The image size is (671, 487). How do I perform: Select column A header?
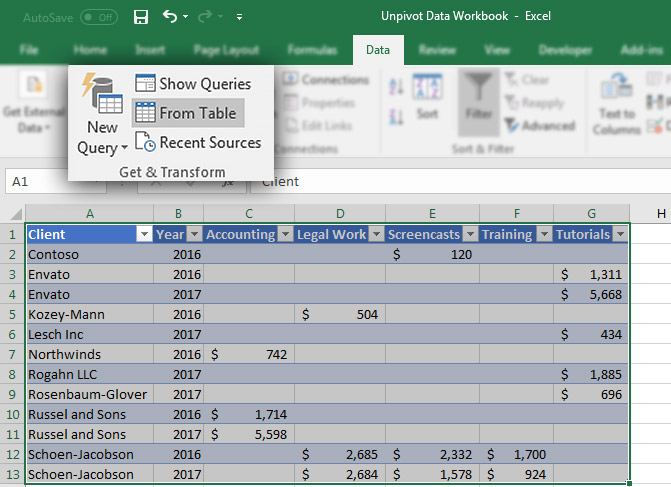point(89,214)
